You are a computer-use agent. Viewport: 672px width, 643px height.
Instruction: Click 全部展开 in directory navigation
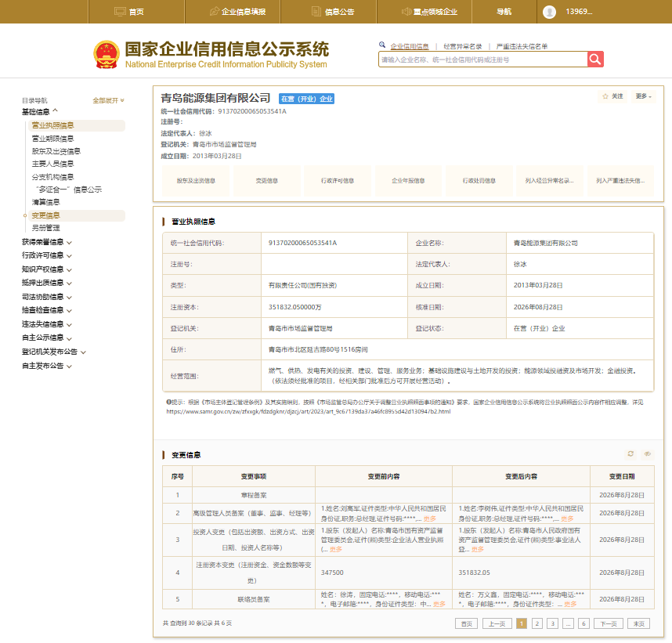[x=108, y=100]
